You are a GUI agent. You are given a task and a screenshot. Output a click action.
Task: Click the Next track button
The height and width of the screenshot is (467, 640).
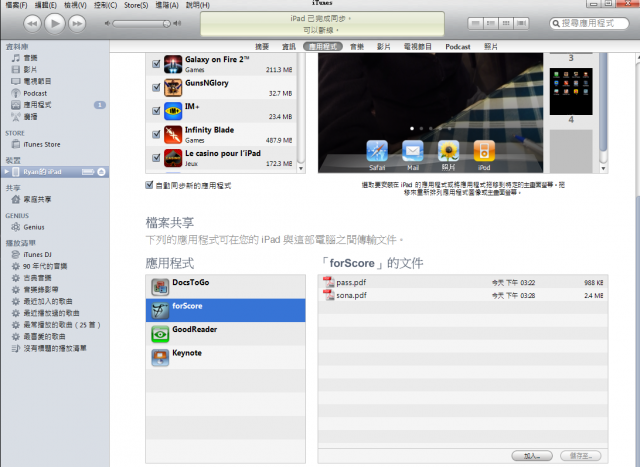[x=77, y=23]
